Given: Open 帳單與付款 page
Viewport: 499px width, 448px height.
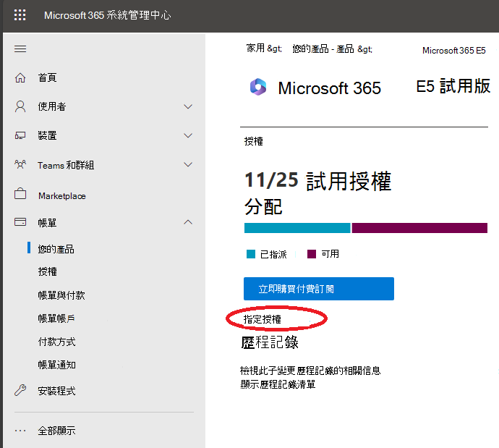Looking at the screenshot, I should (x=61, y=295).
